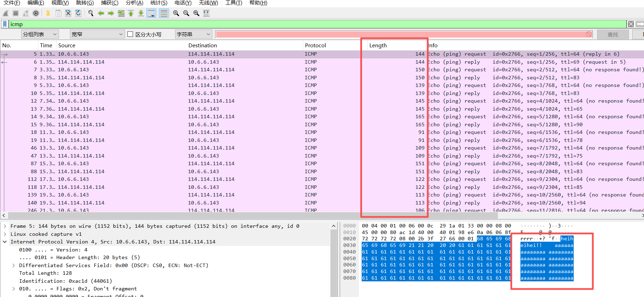Open the 分析(A) menu

click(134, 3)
